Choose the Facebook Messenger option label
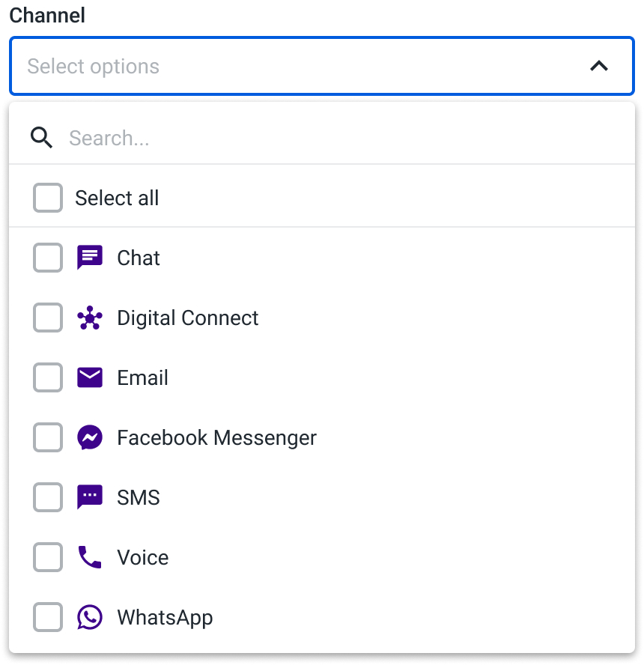 pyautogui.click(x=216, y=437)
